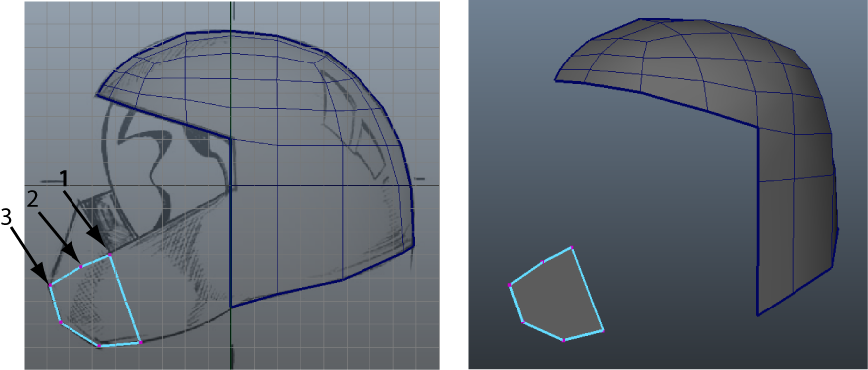Click the number 2 annotation label
This screenshot has height=370, width=868.
[x=33, y=199]
